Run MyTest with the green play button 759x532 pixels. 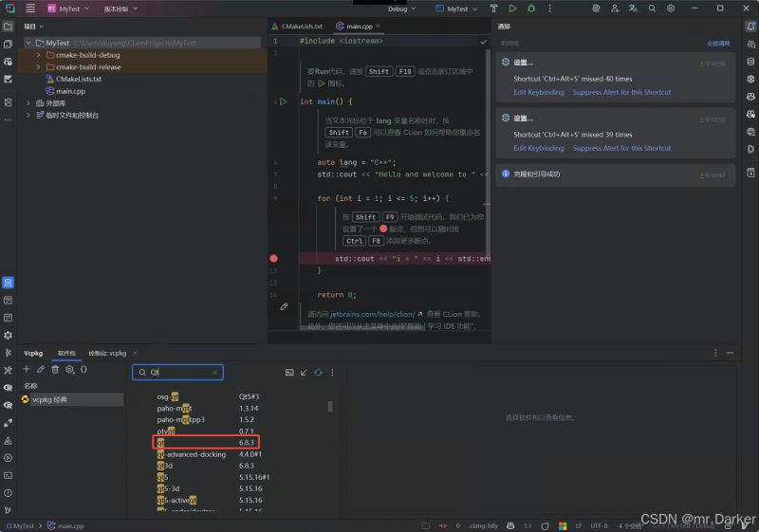tap(512, 9)
